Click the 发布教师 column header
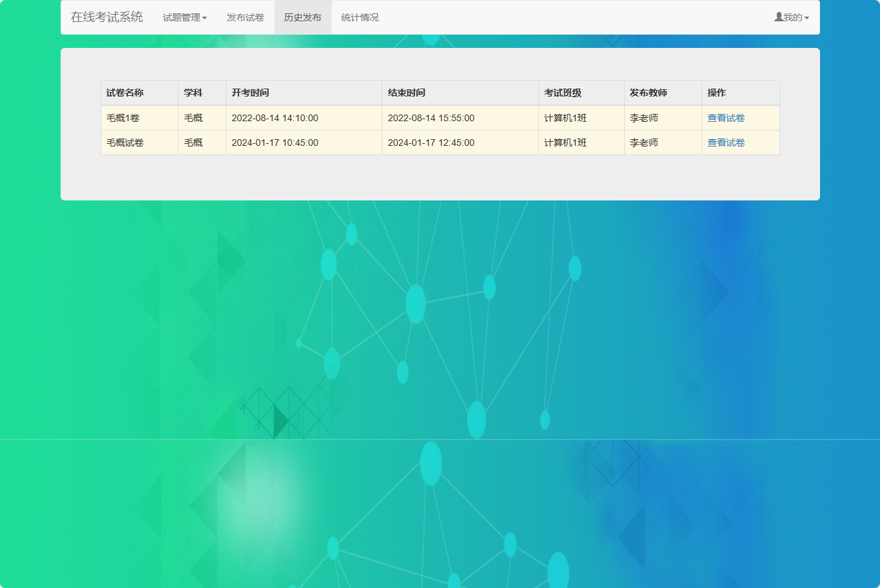880x588 pixels. [642, 93]
